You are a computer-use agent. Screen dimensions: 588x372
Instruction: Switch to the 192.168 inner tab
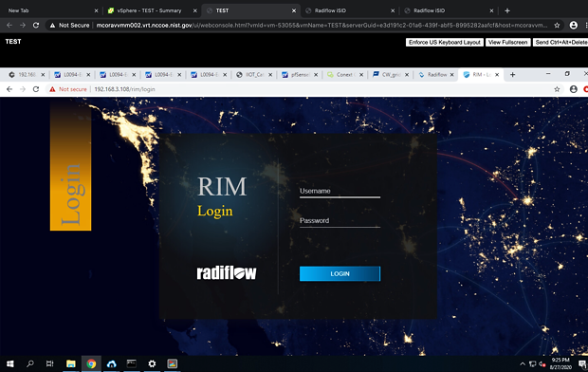coord(27,75)
